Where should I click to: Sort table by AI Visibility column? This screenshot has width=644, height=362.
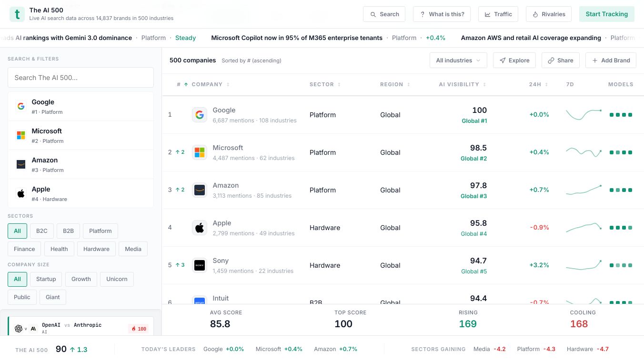[463, 84]
